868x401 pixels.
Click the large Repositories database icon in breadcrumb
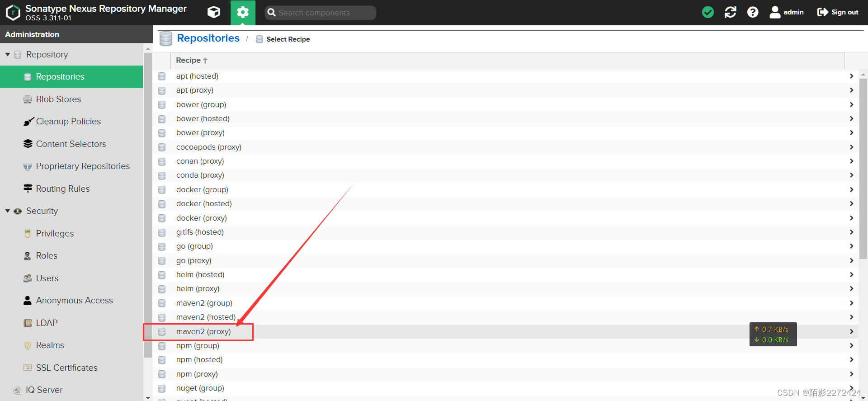[166, 39]
